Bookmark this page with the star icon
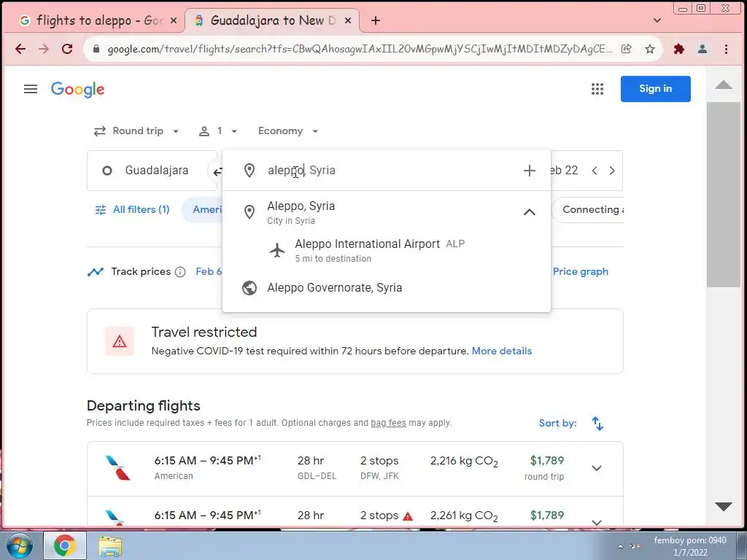 coord(650,49)
